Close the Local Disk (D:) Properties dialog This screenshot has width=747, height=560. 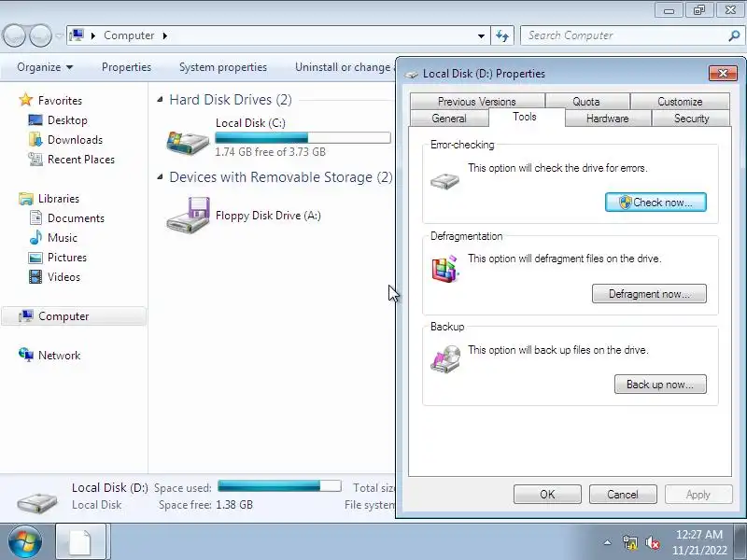click(x=723, y=74)
